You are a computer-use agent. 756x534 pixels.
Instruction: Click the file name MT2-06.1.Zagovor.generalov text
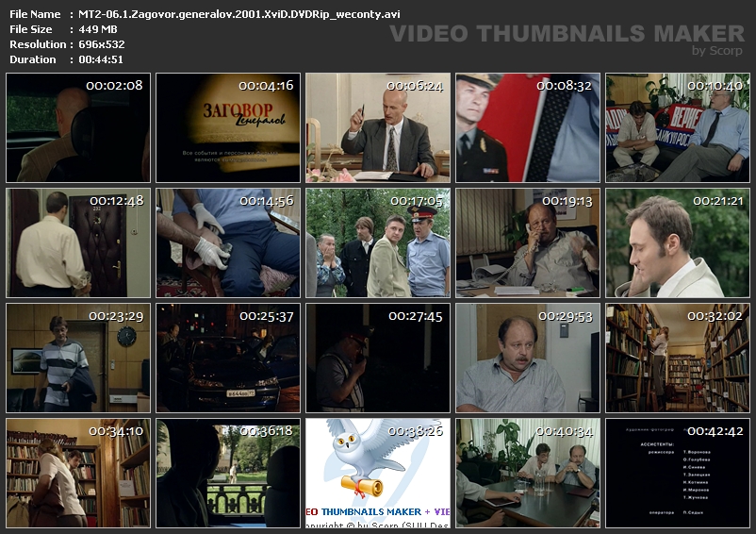(x=239, y=14)
